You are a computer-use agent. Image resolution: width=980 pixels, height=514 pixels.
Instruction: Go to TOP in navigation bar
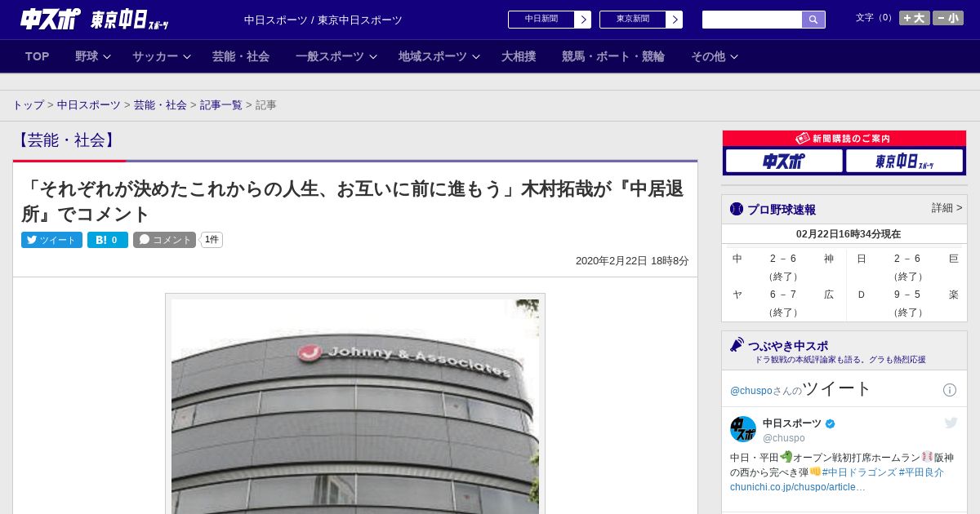pos(38,56)
